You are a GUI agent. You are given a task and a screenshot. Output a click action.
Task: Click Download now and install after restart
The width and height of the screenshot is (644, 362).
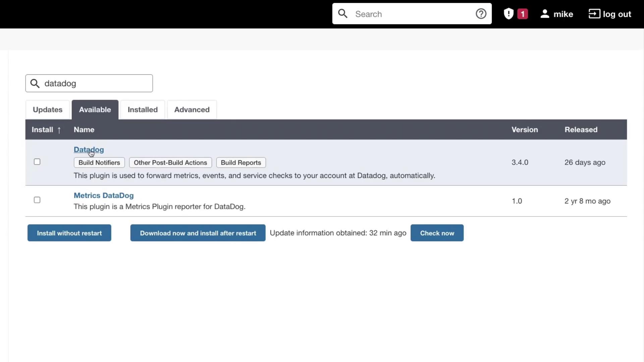pos(198,233)
